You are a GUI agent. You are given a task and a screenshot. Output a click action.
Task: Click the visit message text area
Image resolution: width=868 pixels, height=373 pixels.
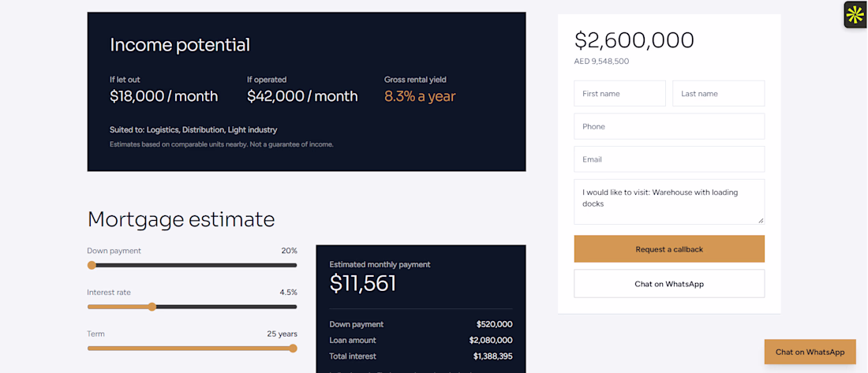click(x=669, y=201)
